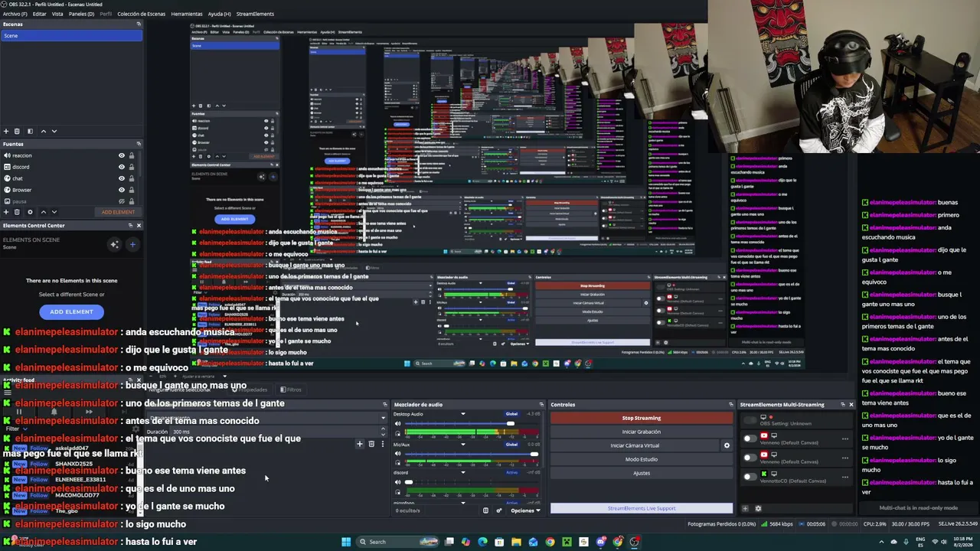Expand the Opciones dropdown in the mixer
Screen dimensions: 980x551
click(x=525, y=510)
